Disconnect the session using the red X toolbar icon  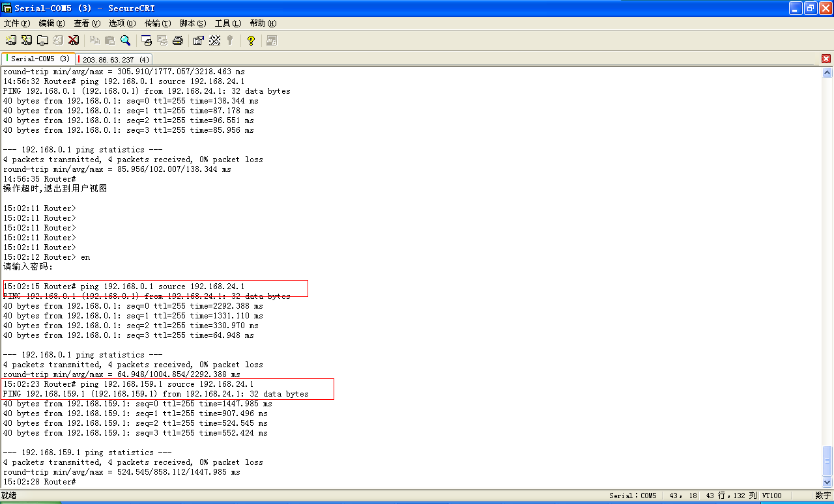tap(74, 40)
